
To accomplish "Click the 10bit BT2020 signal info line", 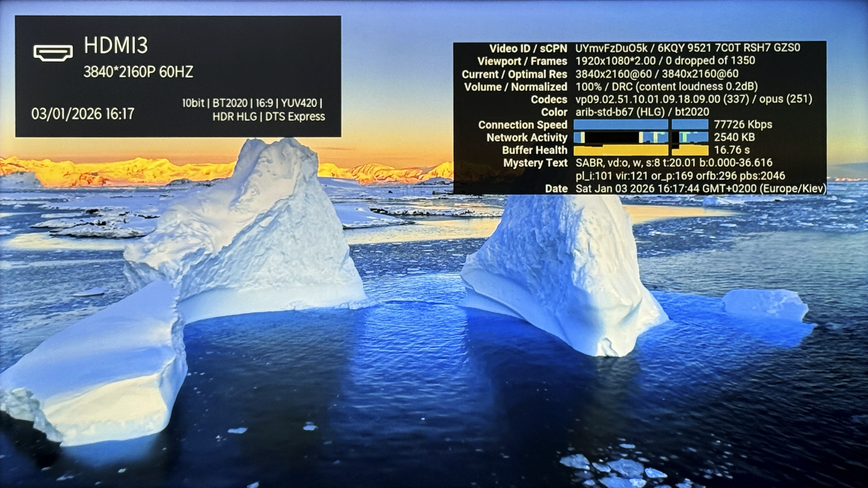I will 252,103.
